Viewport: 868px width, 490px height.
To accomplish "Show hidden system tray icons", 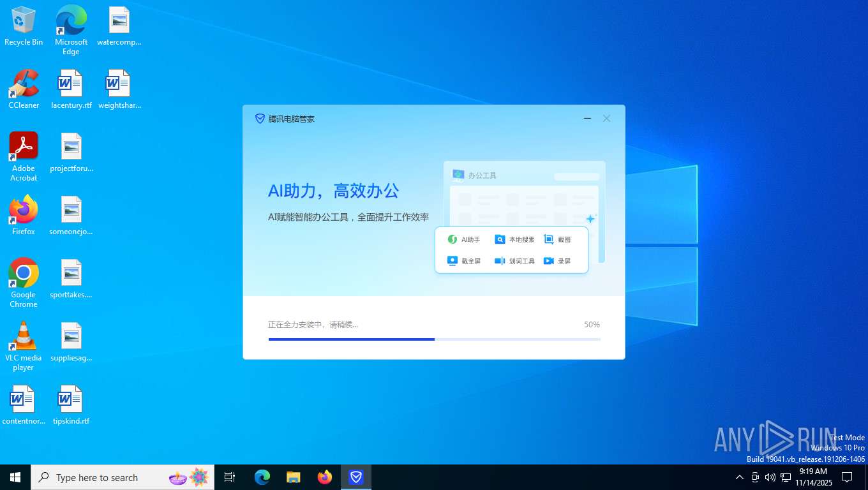I will (740, 477).
